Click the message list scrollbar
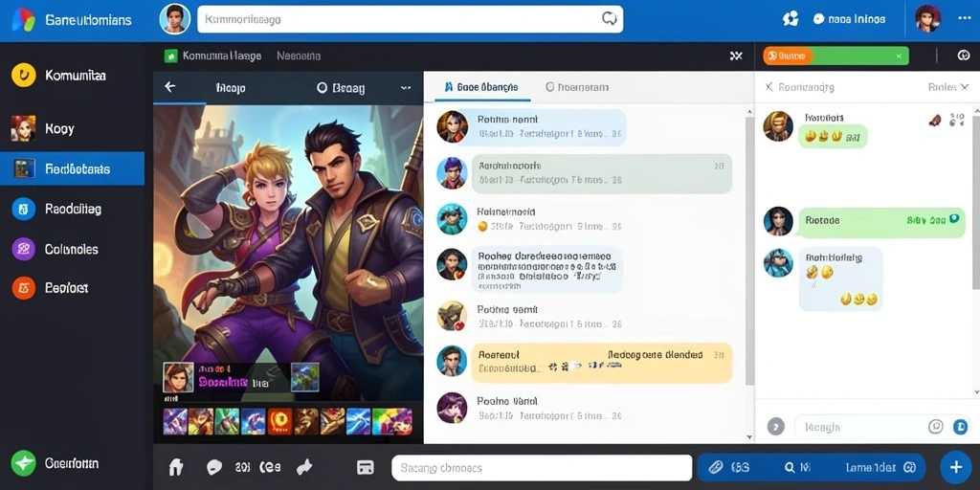The image size is (980, 490). [x=749, y=250]
